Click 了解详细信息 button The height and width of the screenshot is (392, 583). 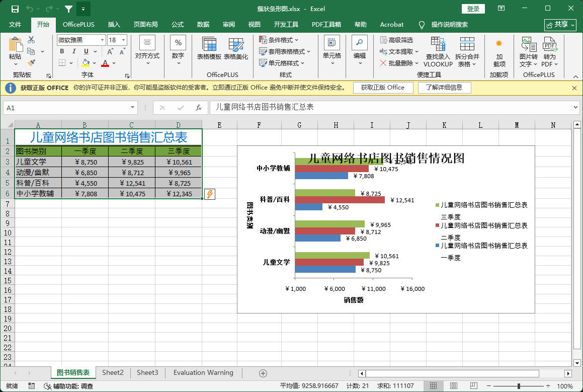point(444,88)
